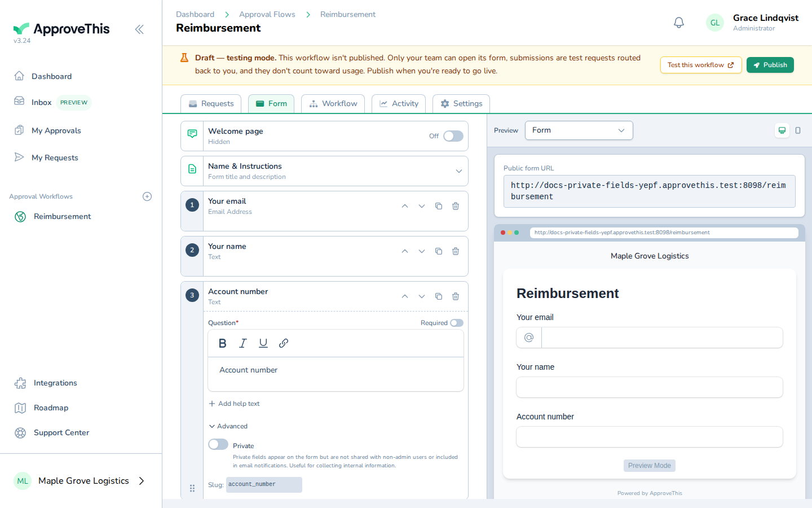Click 'Powered by ApproveThis' link
This screenshot has height=508, width=812.
point(650,493)
